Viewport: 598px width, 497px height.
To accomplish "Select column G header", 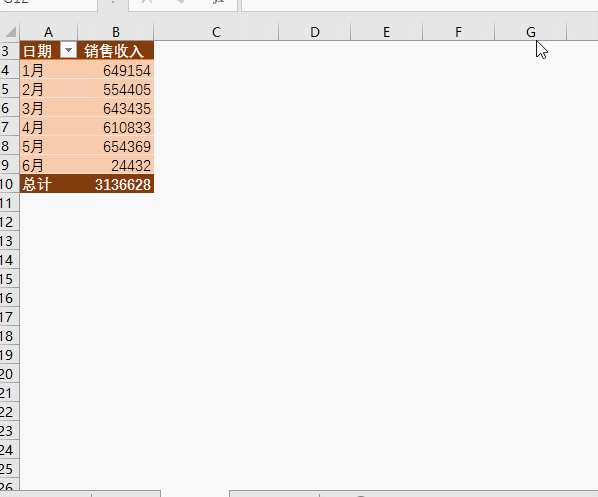I will (x=530, y=32).
